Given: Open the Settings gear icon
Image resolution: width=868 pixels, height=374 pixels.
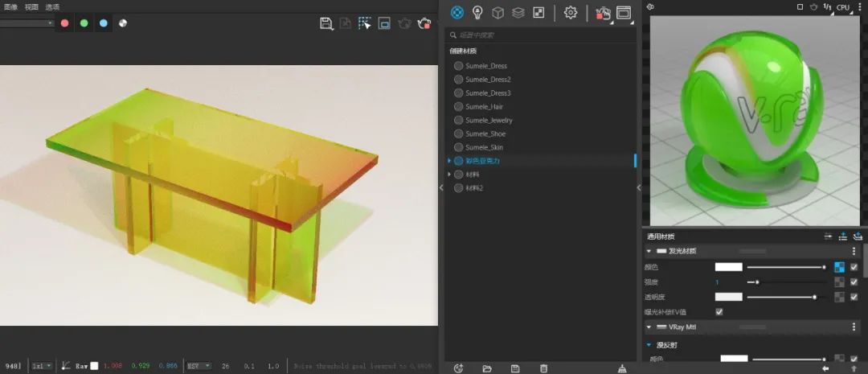Looking at the screenshot, I should (570, 12).
